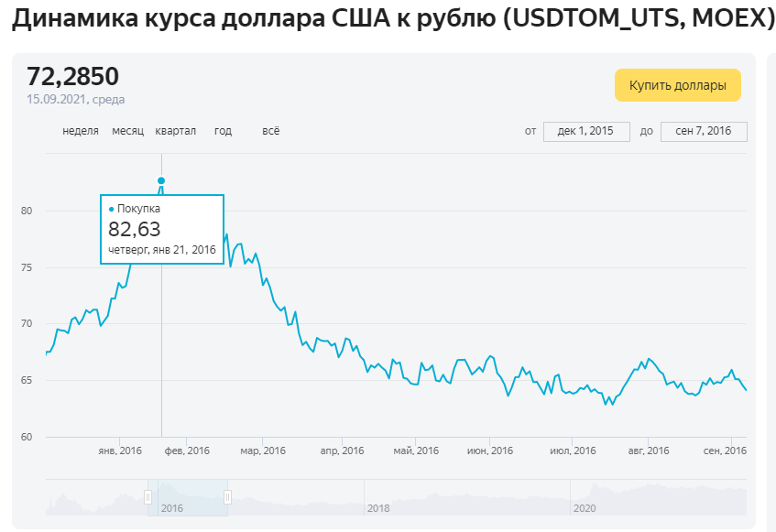776x532 pixels.
Task: Click the selected range area in navigator
Action: (x=188, y=497)
